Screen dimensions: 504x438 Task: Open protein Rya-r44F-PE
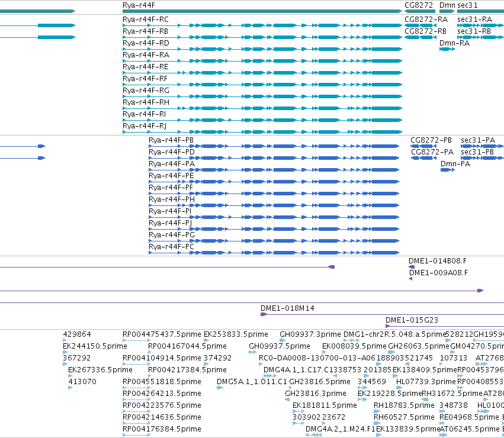tap(171, 176)
